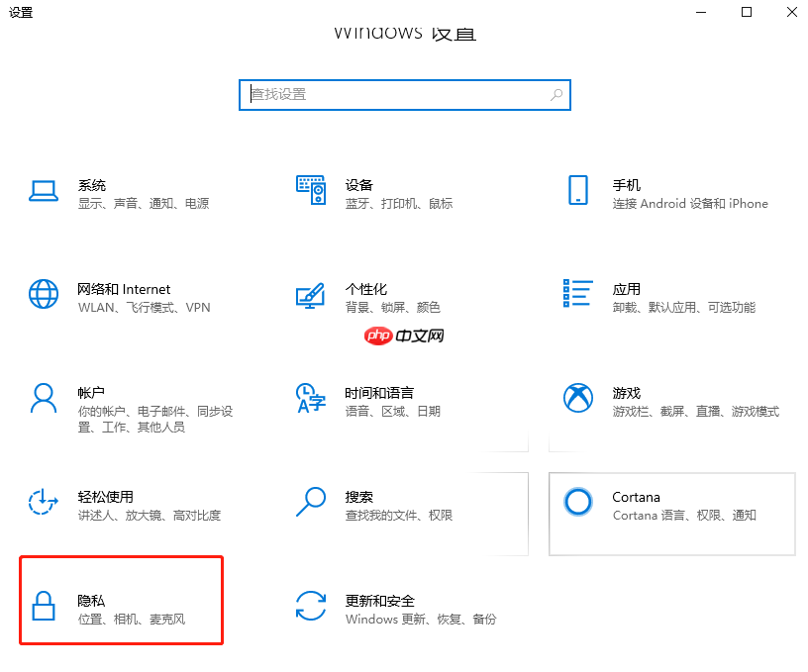Select the Cortana circle icon
This screenshot has height=672, width=808.
[577, 503]
